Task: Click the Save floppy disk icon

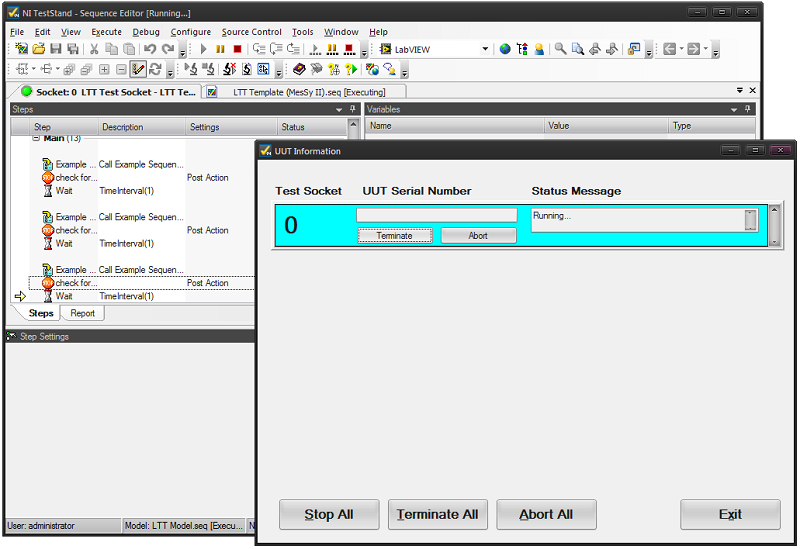Action: (x=56, y=49)
